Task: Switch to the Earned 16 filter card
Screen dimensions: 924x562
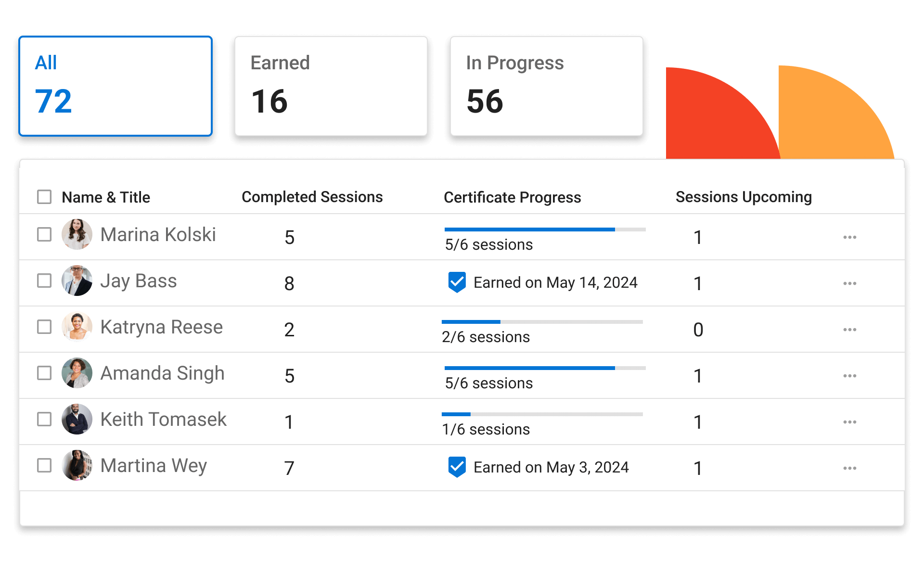Action: (x=331, y=86)
